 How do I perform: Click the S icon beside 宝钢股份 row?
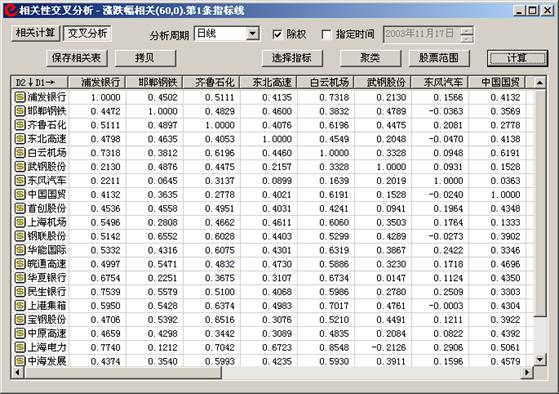20,319
